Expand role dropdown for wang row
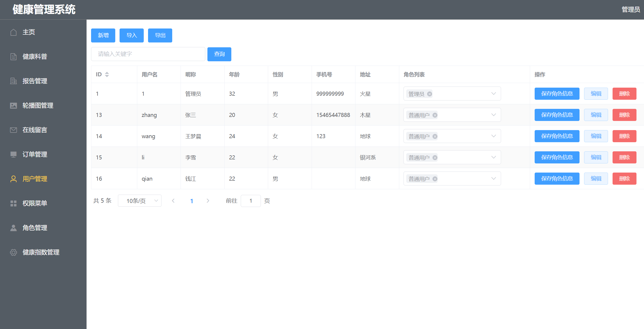Image resolution: width=644 pixels, height=329 pixels. [x=494, y=136]
